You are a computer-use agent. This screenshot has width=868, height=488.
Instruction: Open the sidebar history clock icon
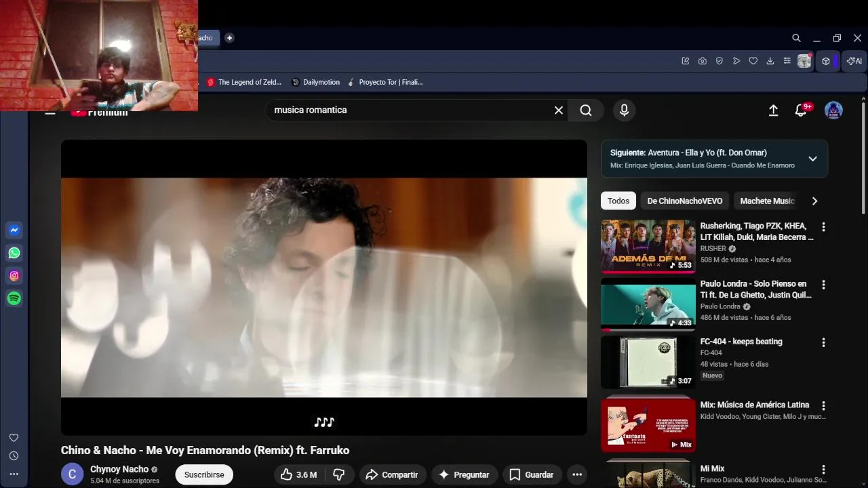[x=14, y=456]
